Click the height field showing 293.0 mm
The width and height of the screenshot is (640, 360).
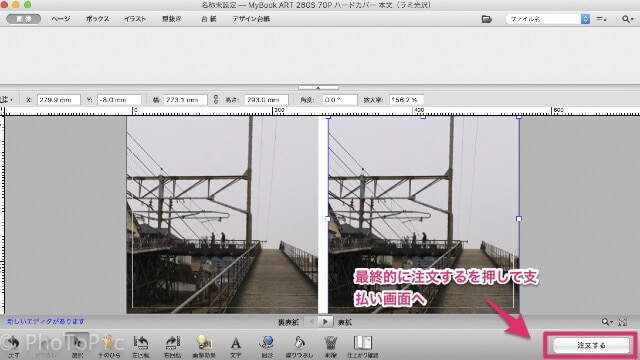coord(266,100)
